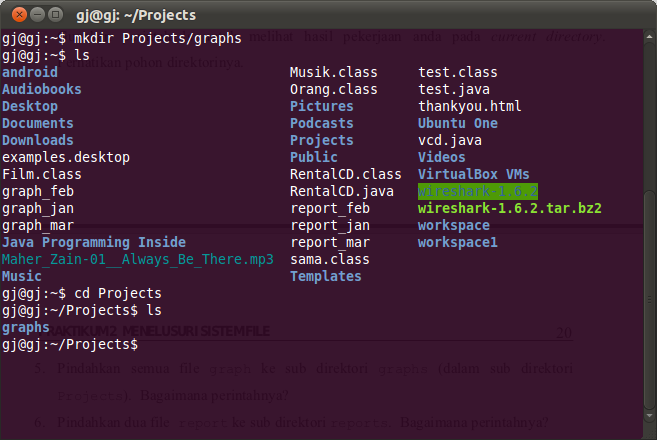This screenshot has height=440, width=657.
Task: Click the report_feb file name
Action: click(330, 209)
